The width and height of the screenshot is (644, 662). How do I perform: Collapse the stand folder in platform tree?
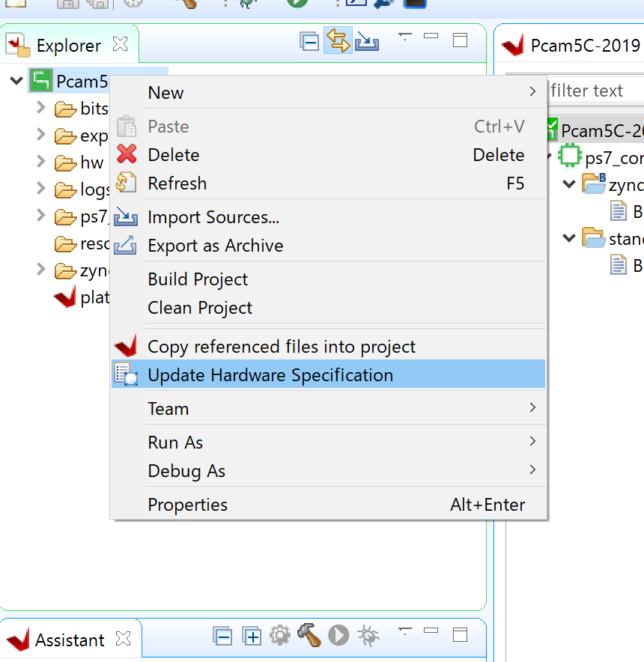(x=569, y=238)
